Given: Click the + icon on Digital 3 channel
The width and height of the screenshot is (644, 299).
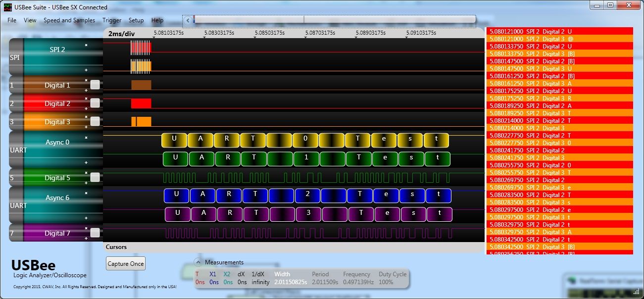Looking at the screenshot, I should point(86,127).
